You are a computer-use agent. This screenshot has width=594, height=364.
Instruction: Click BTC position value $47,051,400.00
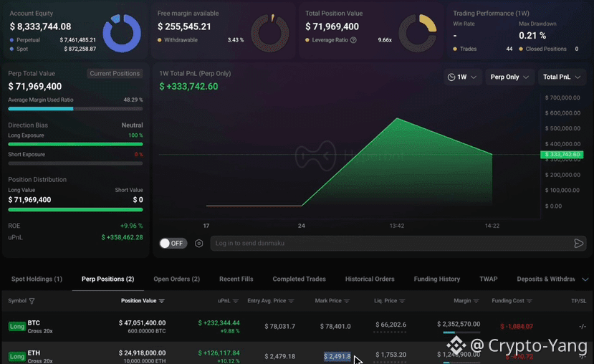point(142,322)
